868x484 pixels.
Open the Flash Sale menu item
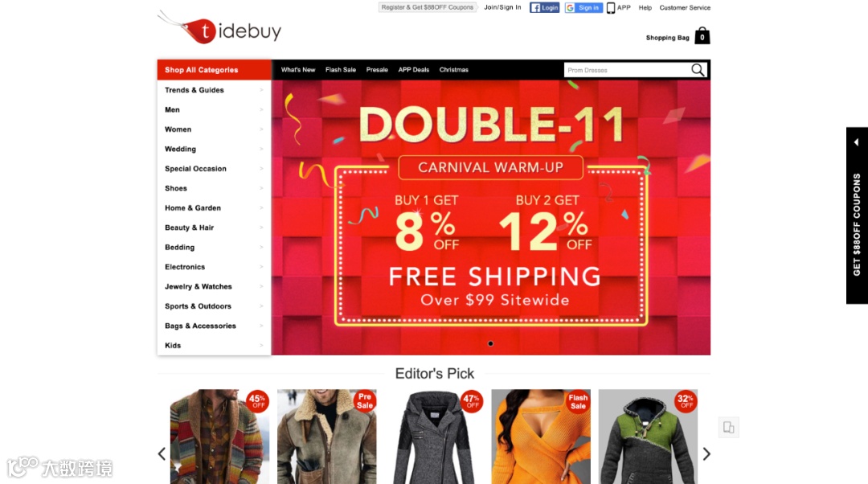tap(341, 70)
